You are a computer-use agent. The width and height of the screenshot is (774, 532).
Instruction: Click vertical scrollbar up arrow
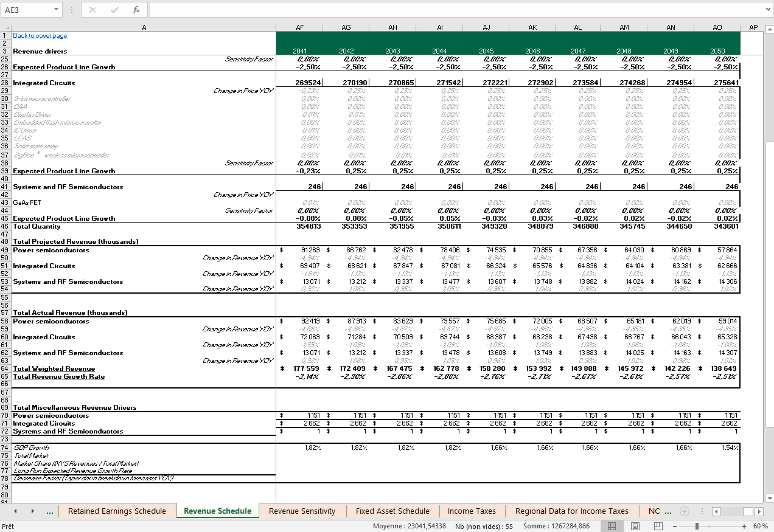pyautogui.click(x=769, y=28)
